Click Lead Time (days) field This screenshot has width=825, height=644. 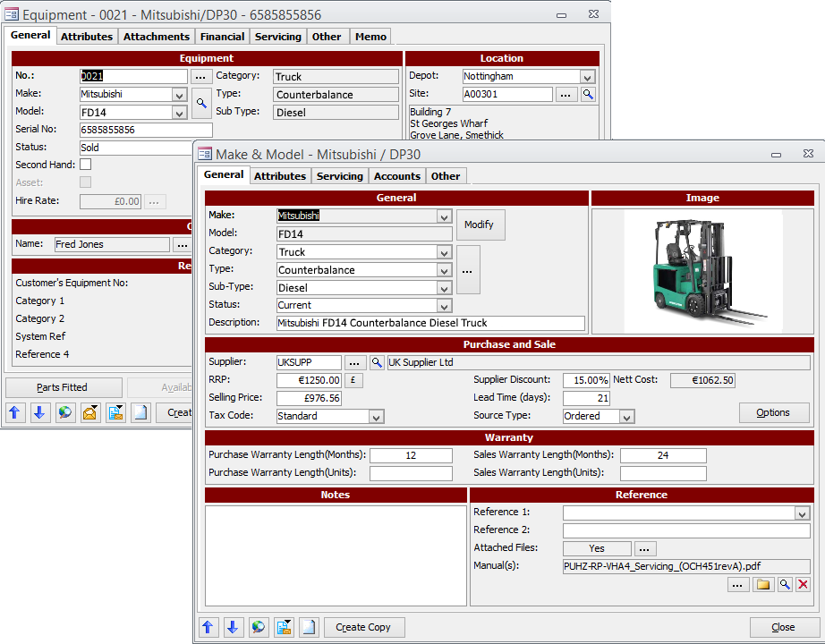coord(586,398)
